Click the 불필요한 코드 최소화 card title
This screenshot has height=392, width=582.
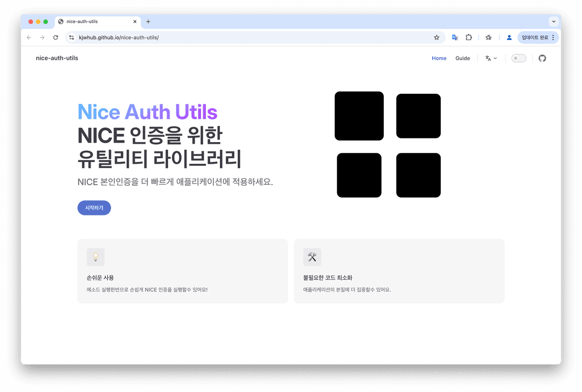click(328, 278)
